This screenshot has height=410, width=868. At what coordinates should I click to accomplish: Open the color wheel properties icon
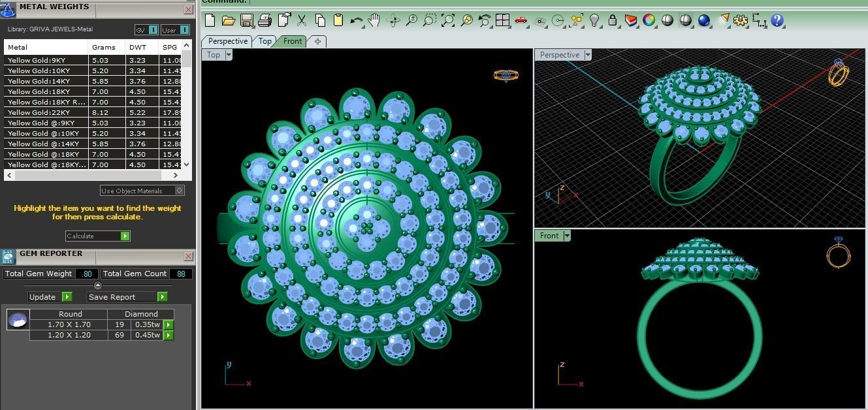click(x=649, y=20)
